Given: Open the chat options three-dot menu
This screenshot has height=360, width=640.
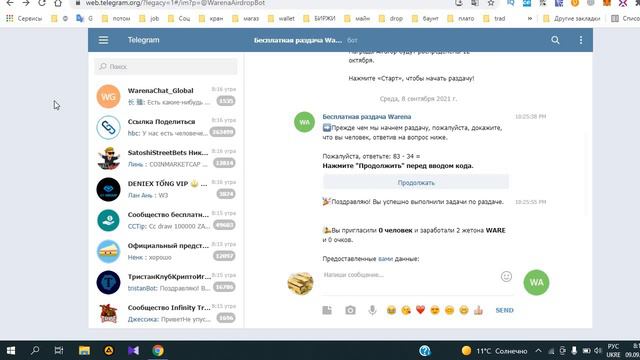Looking at the screenshot, I should point(581,40).
